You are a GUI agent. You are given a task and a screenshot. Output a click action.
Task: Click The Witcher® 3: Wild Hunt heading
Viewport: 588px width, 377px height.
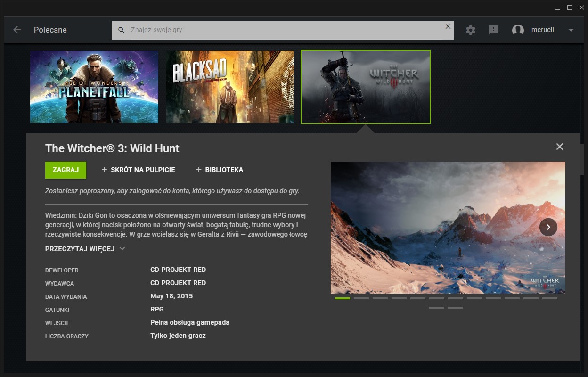pyautogui.click(x=112, y=148)
